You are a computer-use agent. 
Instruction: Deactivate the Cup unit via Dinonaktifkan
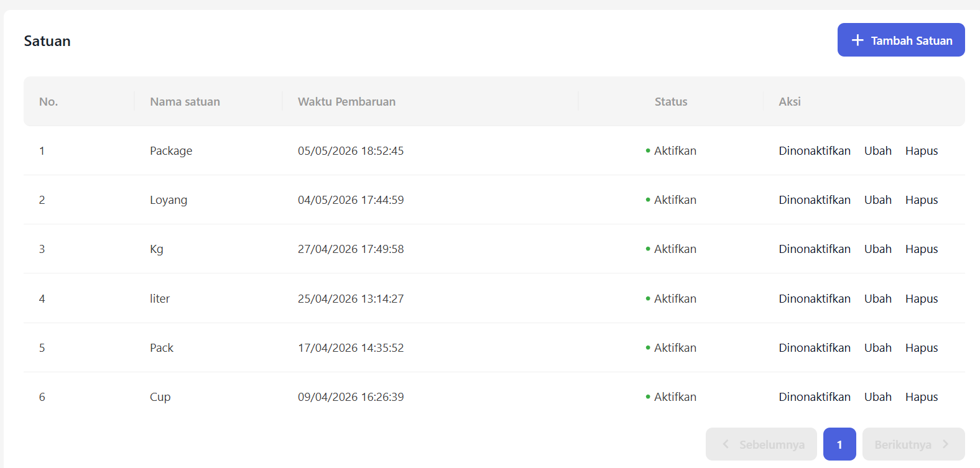tap(815, 397)
